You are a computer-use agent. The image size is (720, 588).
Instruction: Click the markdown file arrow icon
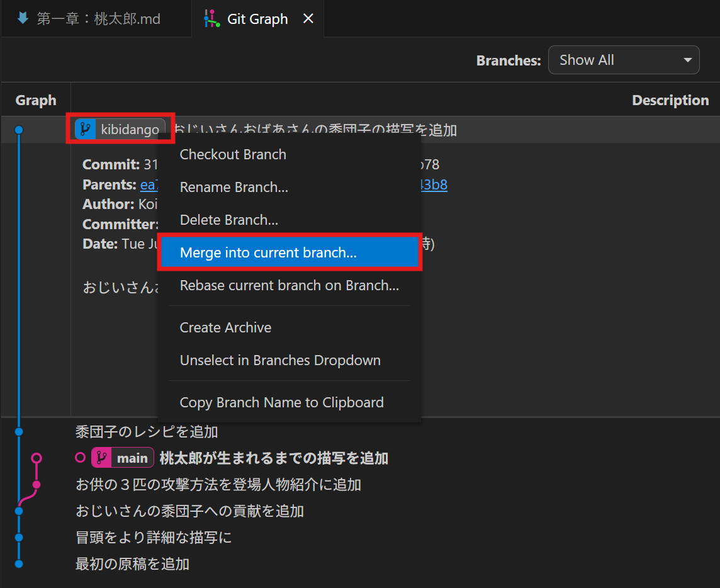[x=23, y=18]
